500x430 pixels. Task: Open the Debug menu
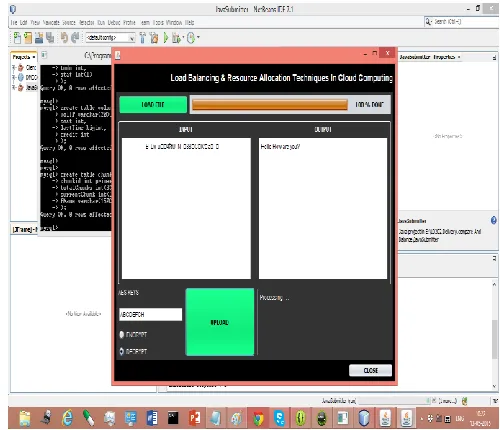114,22
